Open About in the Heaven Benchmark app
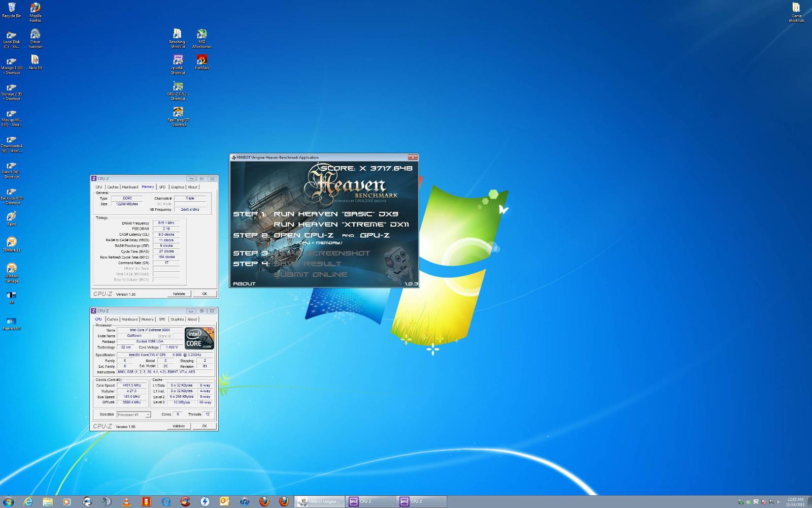The image size is (812, 508). (x=244, y=283)
